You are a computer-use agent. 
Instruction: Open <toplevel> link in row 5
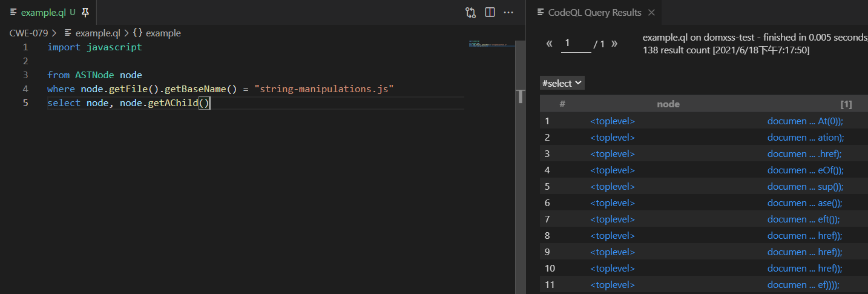point(613,187)
